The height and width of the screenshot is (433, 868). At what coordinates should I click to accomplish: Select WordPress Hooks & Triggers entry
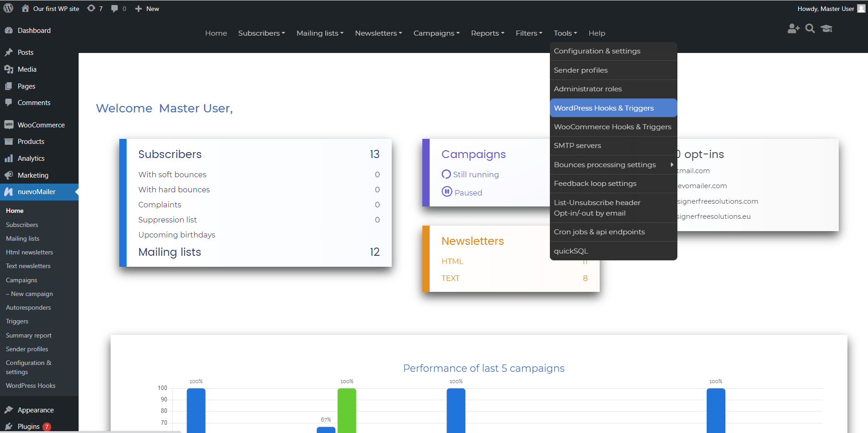point(613,108)
